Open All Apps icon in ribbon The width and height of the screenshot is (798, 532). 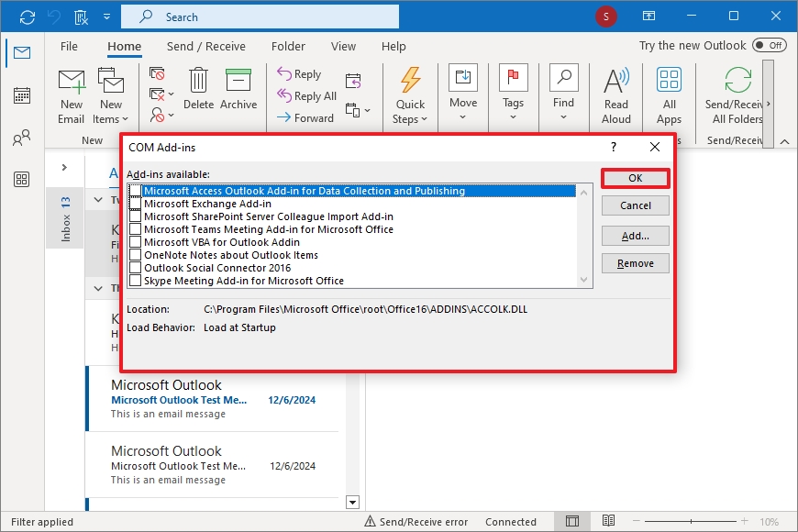[x=669, y=83]
